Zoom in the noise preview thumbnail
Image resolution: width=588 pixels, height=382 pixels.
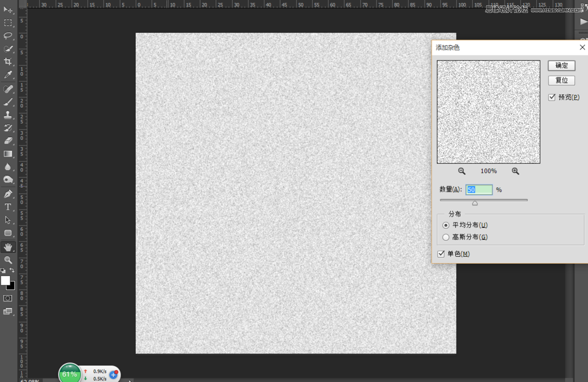click(x=515, y=171)
